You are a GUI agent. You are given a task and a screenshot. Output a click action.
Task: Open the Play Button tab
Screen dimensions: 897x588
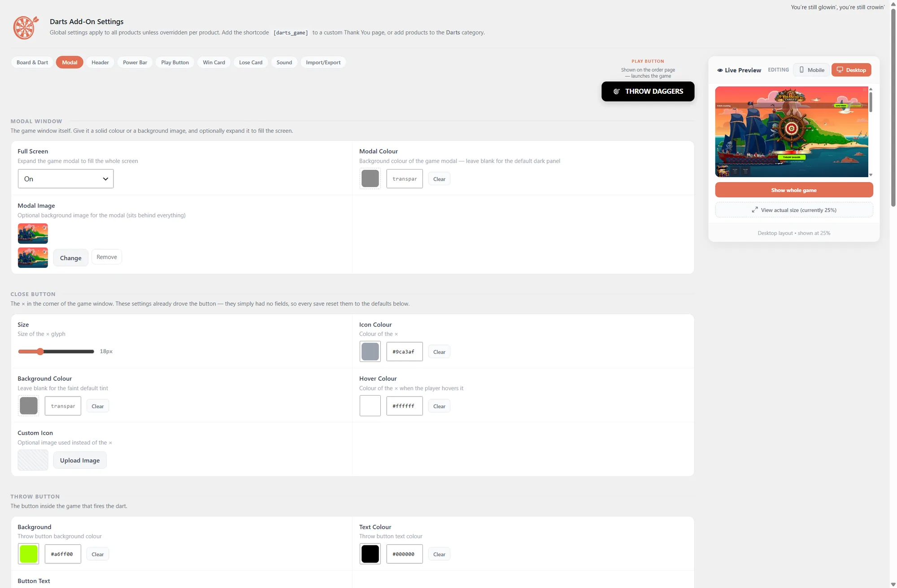pyautogui.click(x=175, y=62)
